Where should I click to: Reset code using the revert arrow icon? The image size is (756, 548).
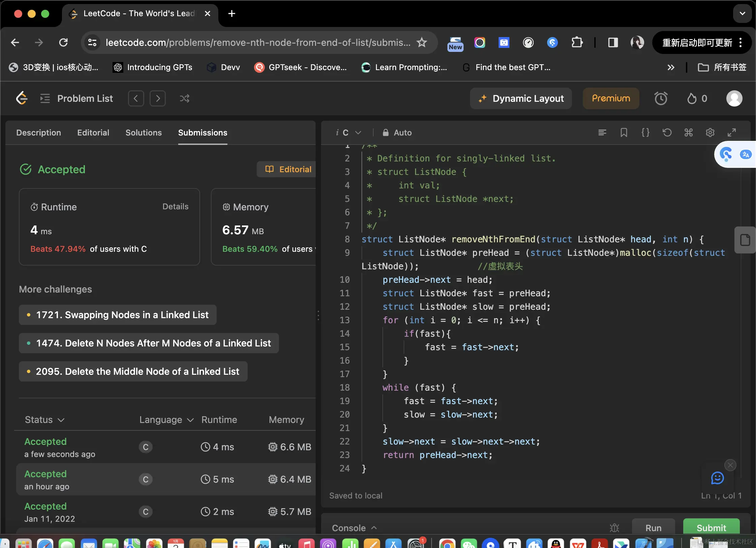pyautogui.click(x=667, y=132)
